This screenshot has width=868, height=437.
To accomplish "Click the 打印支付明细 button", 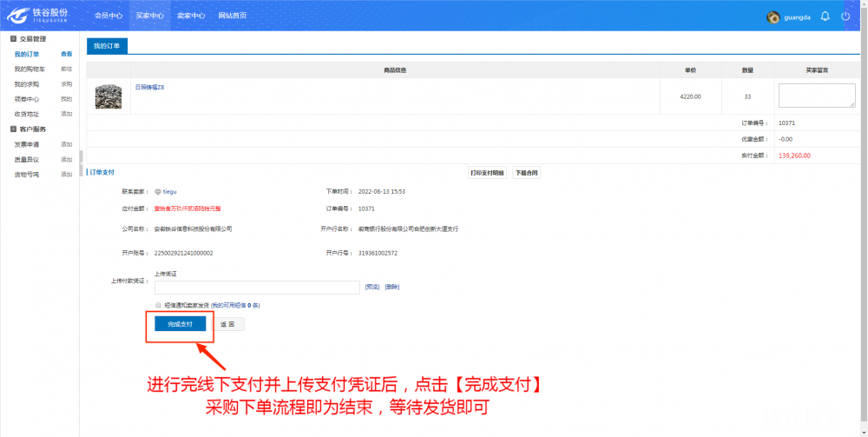I will [x=487, y=173].
